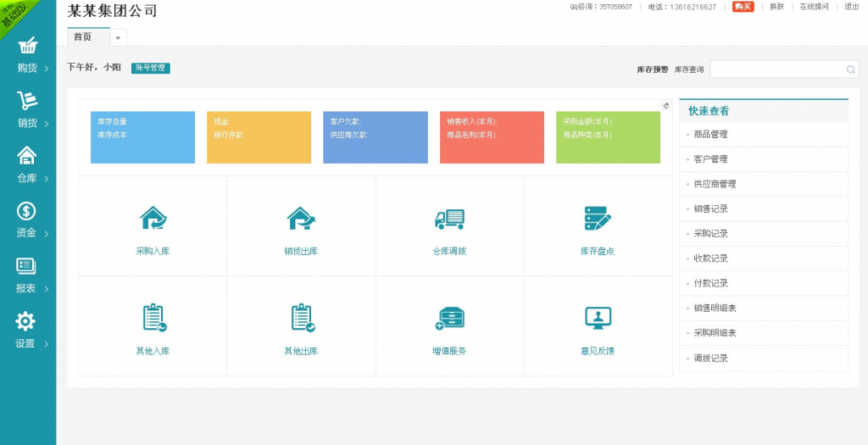Image resolution: width=868 pixels, height=445 pixels.
Task: Click the 其他出库 text label
Action: [301, 351]
